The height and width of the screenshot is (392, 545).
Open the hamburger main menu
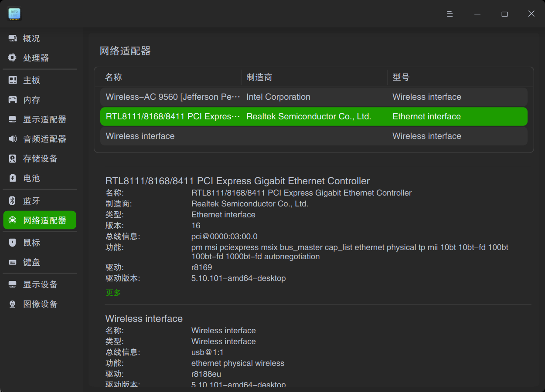pyautogui.click(x=450, y=14)
